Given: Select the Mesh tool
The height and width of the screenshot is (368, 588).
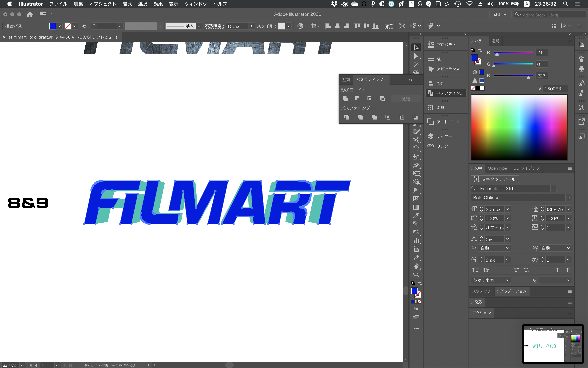Looking at the screenshot, I should (416, 199).
